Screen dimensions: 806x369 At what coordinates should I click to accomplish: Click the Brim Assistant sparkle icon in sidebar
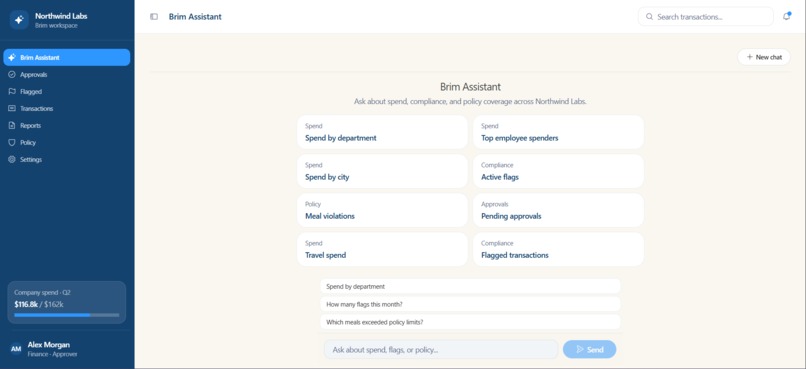(12, 58)
